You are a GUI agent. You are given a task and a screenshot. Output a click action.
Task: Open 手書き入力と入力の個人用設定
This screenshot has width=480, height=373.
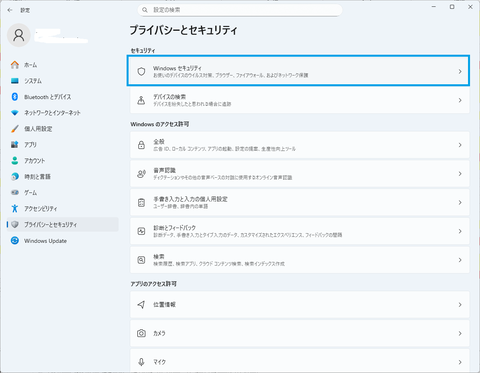pos(300,203)
